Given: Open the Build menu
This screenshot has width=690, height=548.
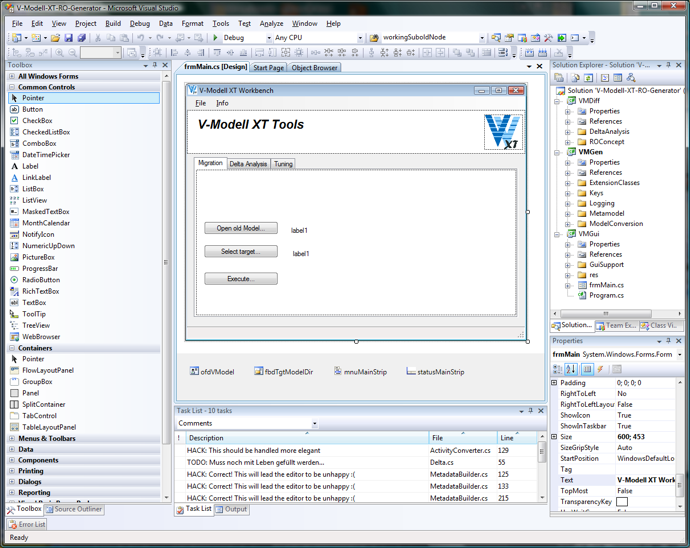Looking at the screenshot, I should point(113,23).
